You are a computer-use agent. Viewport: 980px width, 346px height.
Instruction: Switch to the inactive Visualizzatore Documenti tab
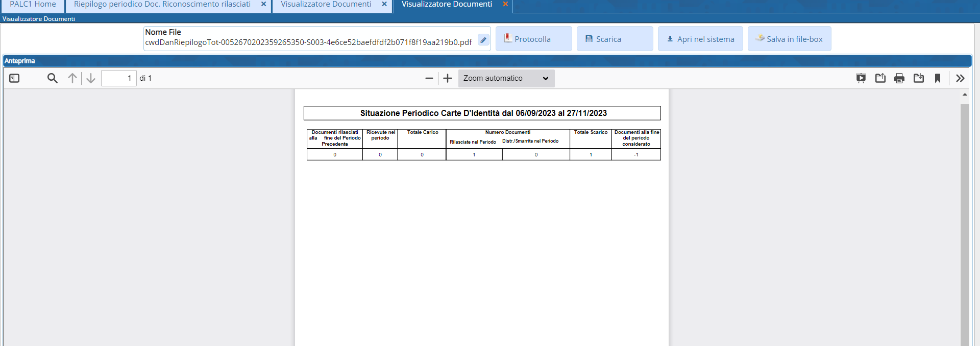click(326, 5)
